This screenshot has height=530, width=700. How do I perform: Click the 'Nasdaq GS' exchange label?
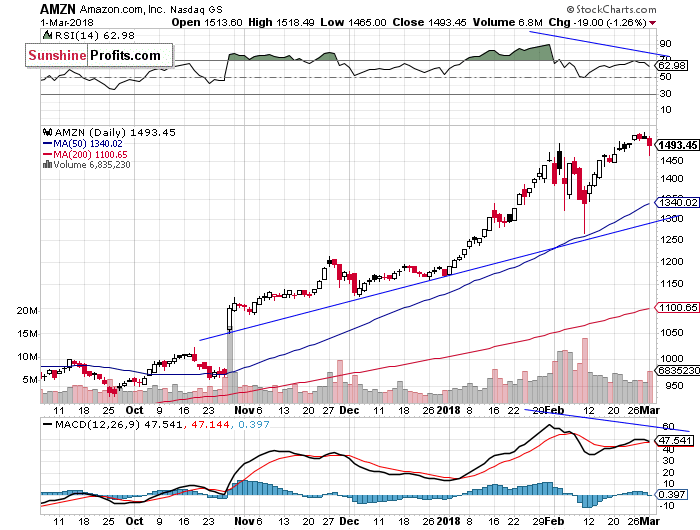pos(196,9)
